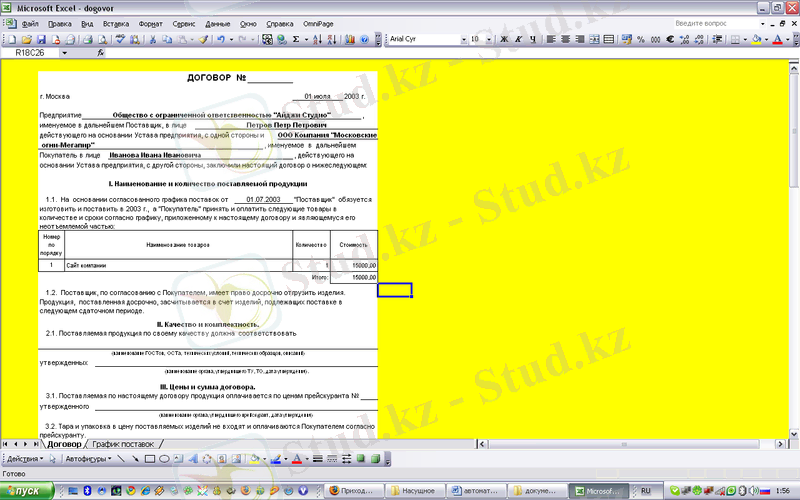Click the insert function fx button
This screenshot has width=800, height=500.
point(101,53)
